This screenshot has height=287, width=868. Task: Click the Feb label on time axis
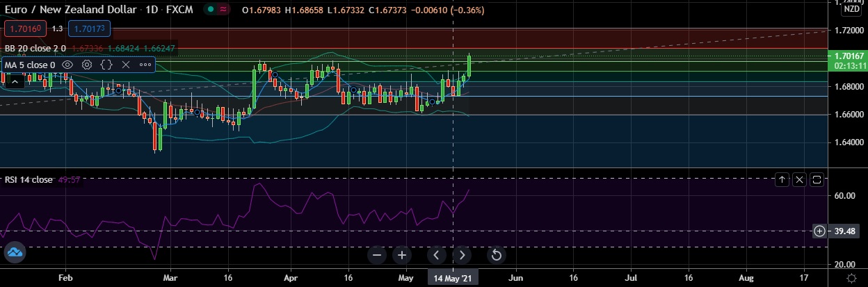[65, 277]
